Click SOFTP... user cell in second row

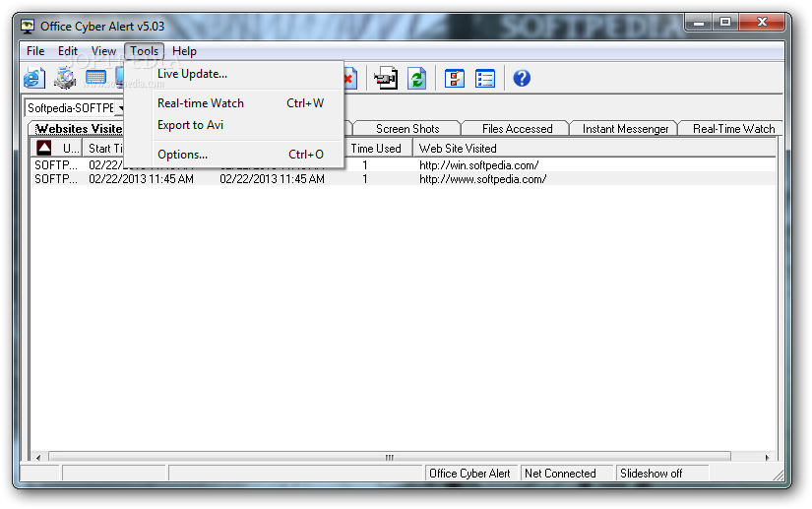(56, 179)
